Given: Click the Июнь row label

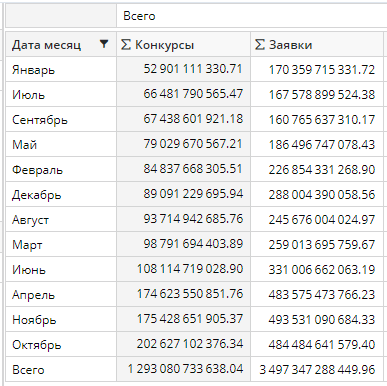Looking at the screenshot, I should (29, 269).
